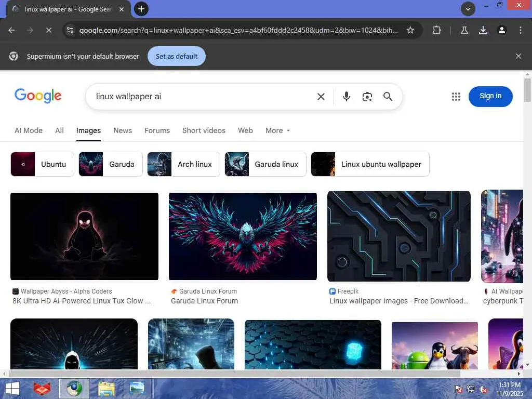Screen dimensions: 532x399
Task: View site information icon in address bar
Action: 70,30
